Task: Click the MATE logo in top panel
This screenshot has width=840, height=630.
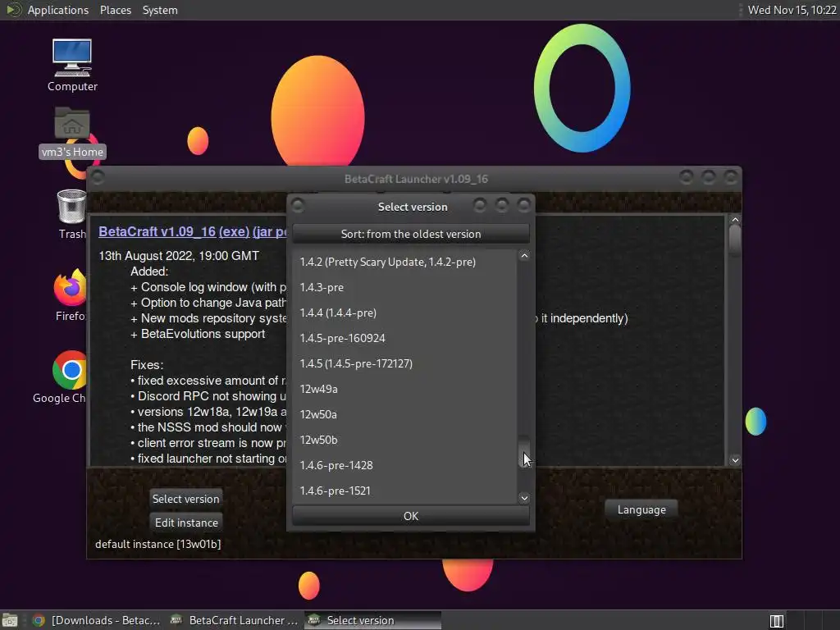Action: (13, 10)
